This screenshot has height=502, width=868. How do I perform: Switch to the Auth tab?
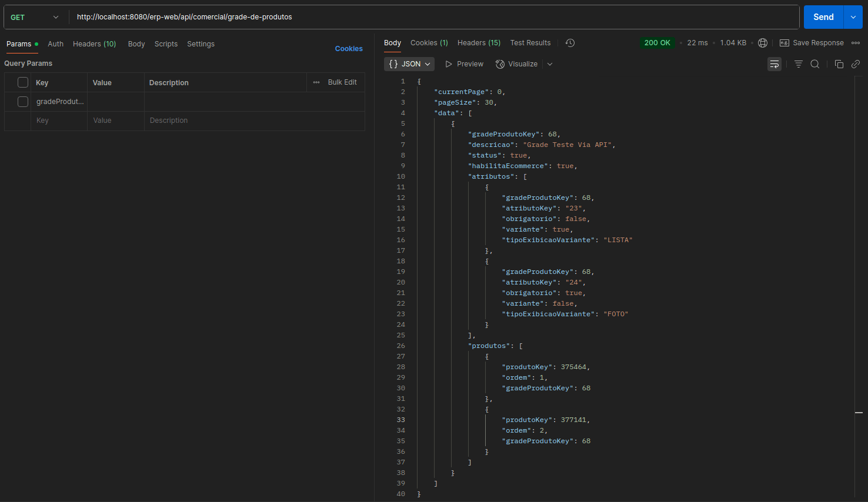[55, 44]
